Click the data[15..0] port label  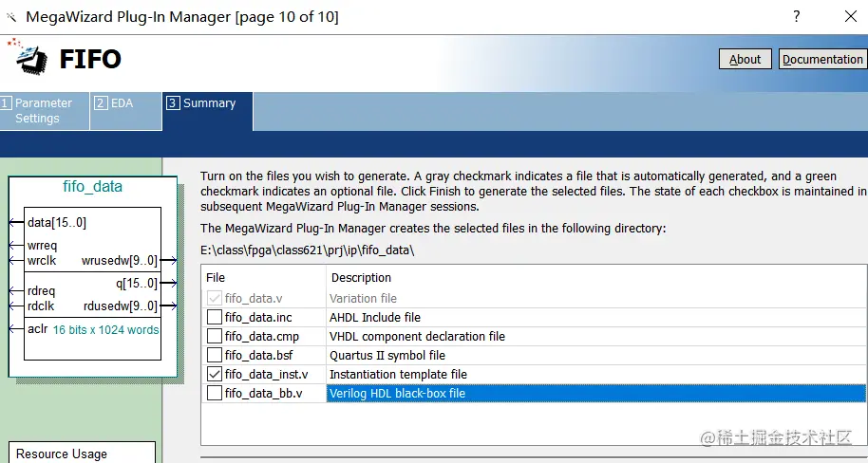click(56, 223)
